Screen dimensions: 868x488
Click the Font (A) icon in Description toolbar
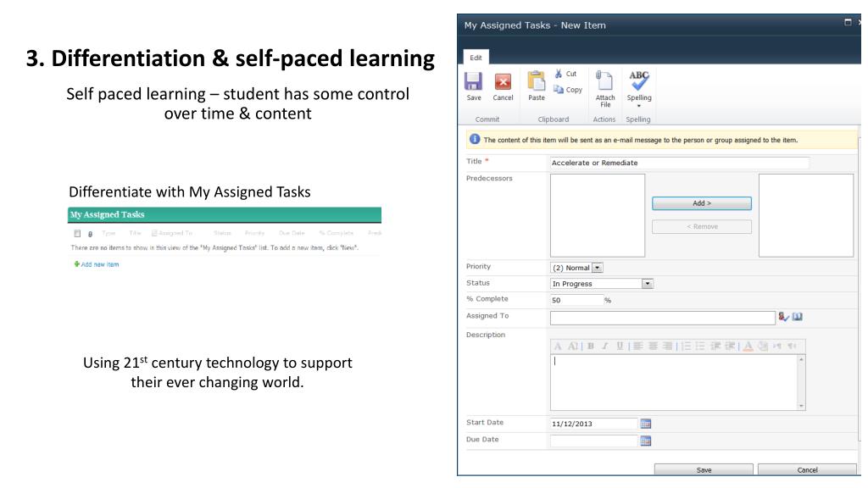click(558, 347)
